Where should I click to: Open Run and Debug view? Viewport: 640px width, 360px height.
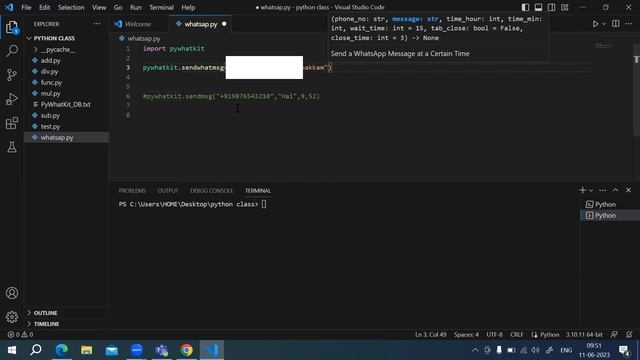(x=12, y=99)
